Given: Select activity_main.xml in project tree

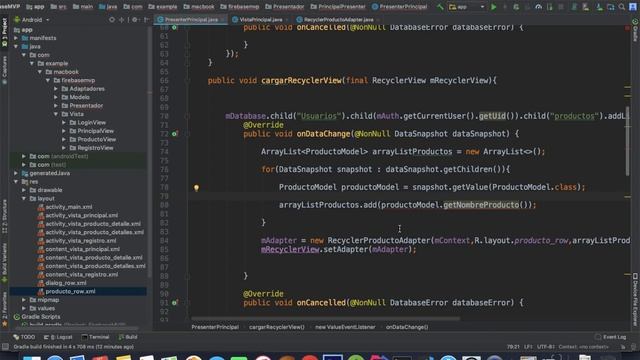Looking at the screenshot, I should click(69, 207).
